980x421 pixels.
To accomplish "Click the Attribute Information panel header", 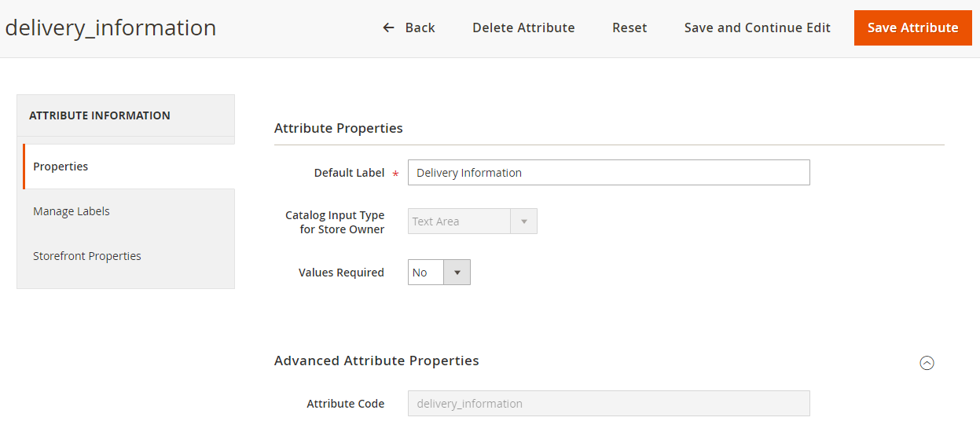I will [100, 115].
